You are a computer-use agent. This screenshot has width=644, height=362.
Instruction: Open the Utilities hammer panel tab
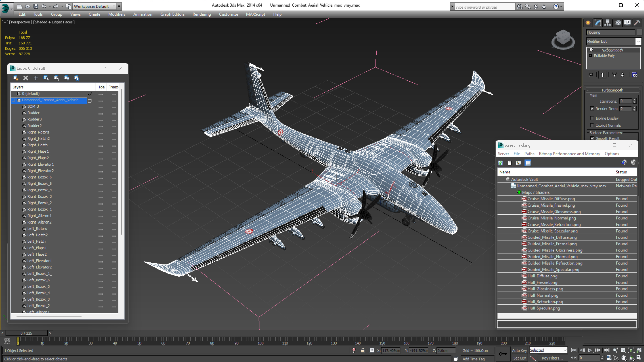click(637, 23)
